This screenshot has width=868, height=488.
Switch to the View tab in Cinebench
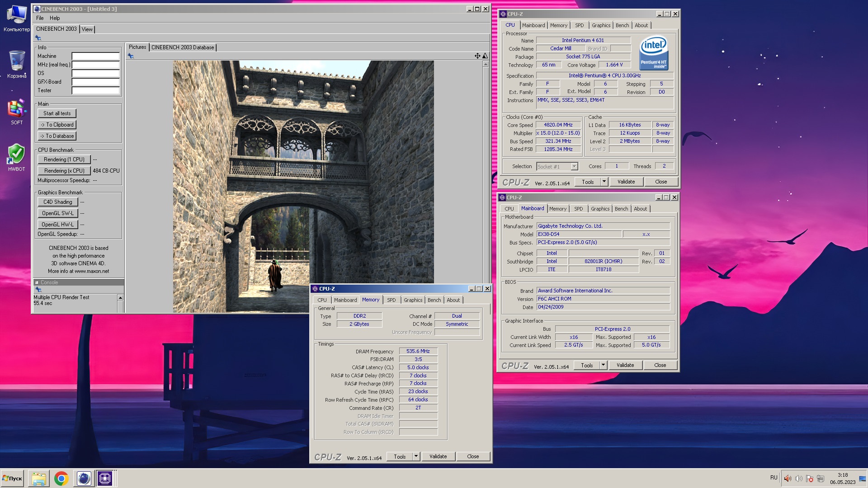tap(87, 29)
